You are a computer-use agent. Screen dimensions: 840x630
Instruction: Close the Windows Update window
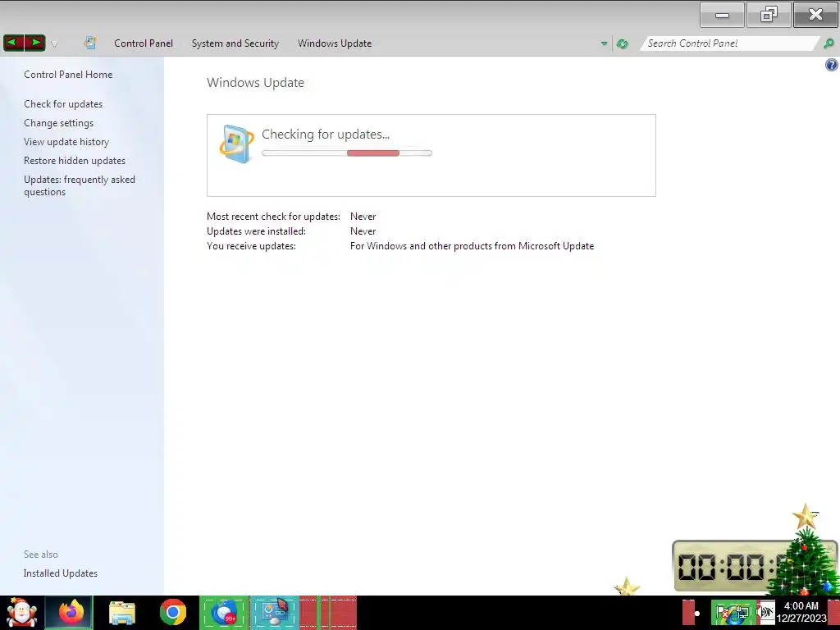pyautogui.click(x=815, y=15)
